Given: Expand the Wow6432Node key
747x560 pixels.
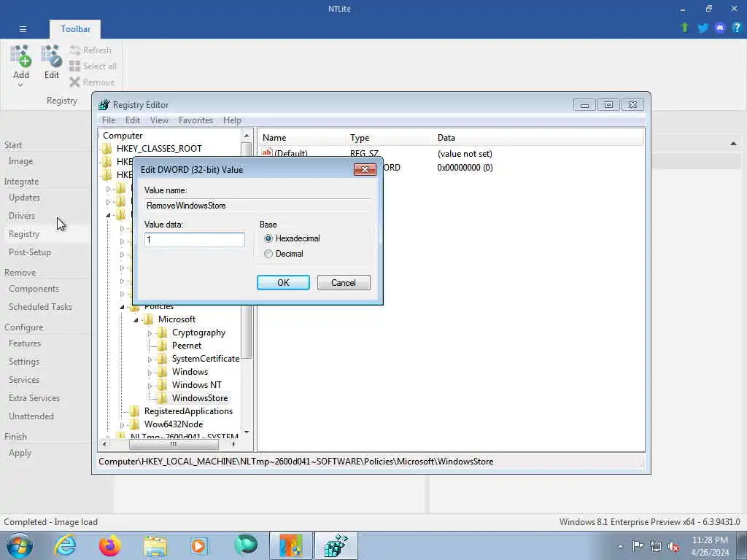Looking at the screenshot, I should pyautogui.click(x=122, y=425).
